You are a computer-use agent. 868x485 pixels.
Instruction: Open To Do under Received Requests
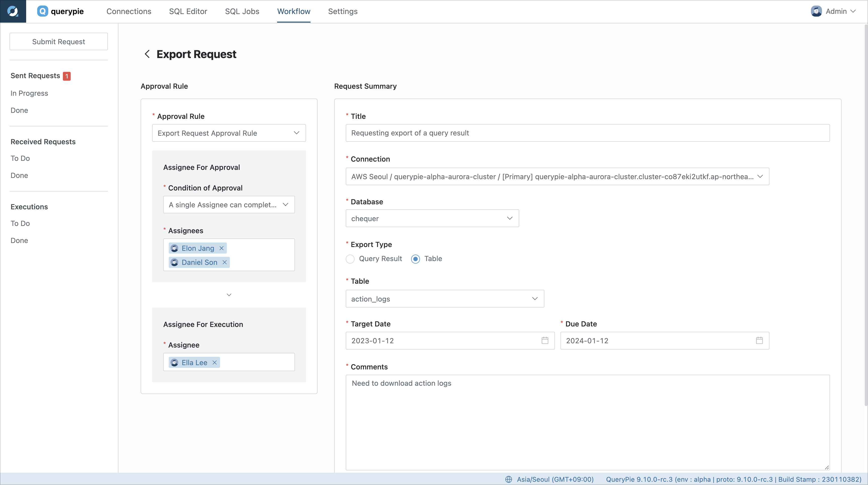pyautogui.click(x=20, y=158)
